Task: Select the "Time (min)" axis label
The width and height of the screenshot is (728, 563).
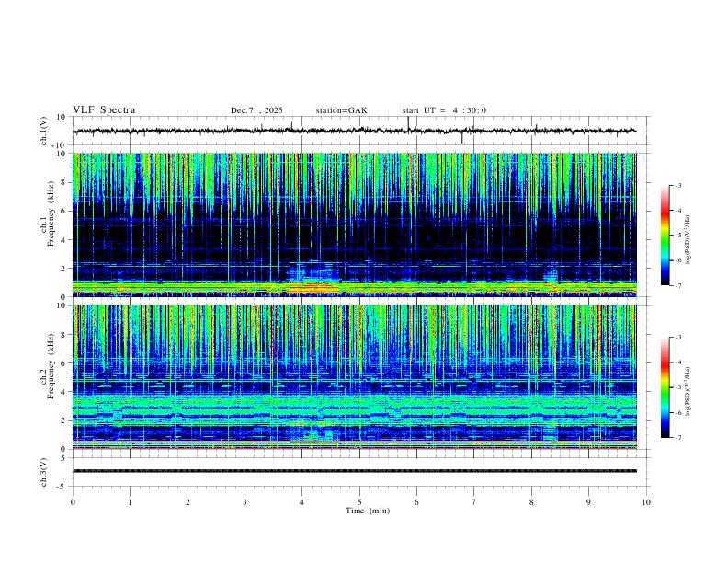Action: click(368, 511)
